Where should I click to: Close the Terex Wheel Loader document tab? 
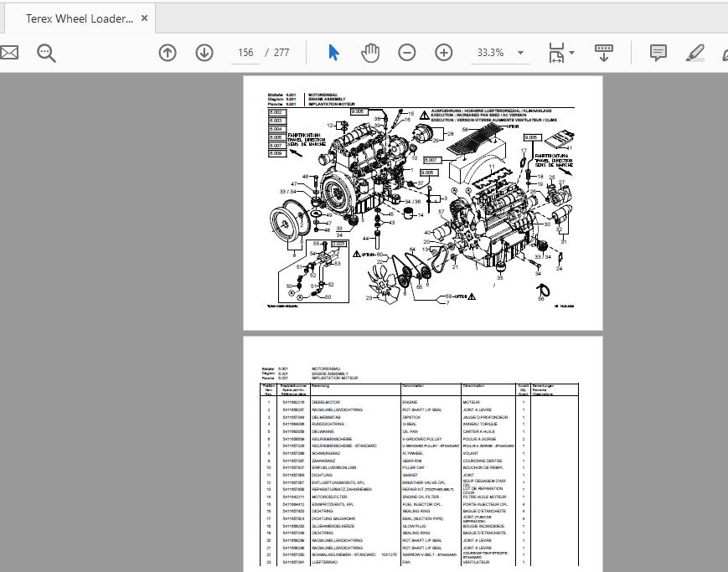[x=143, y=17]
